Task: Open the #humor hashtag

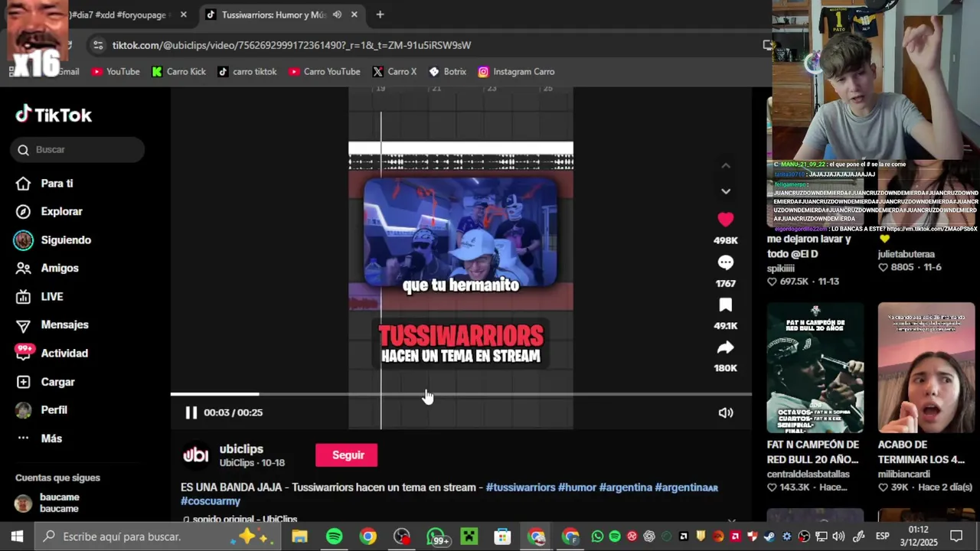Action: point(577,487)
